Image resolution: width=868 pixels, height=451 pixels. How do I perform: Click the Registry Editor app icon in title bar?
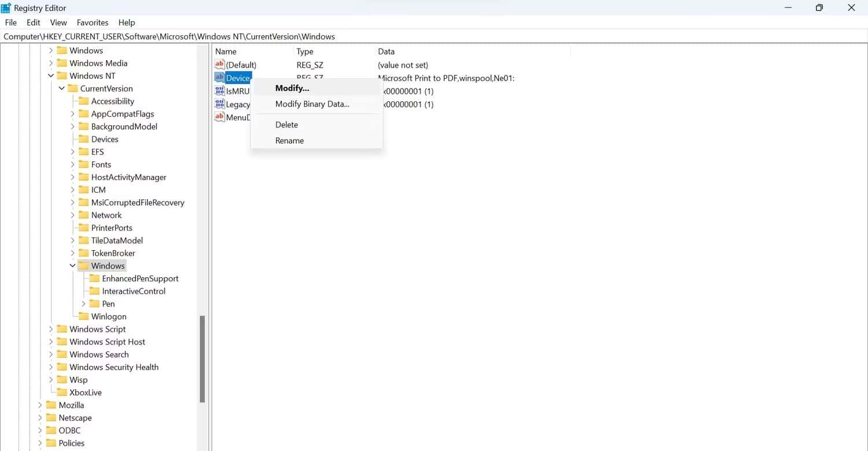tap(6, 8)
